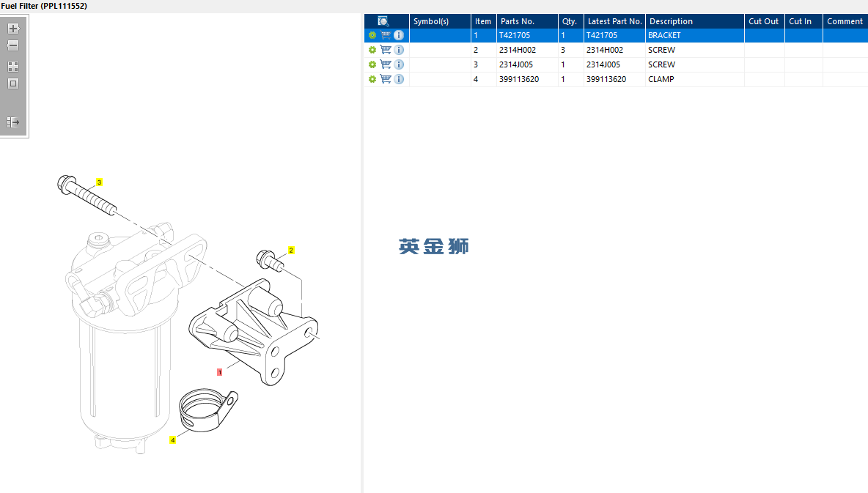Add CLAMP 399113620 to cart
868x493 pixels.
pyautogui.click(x=386, y=79)
